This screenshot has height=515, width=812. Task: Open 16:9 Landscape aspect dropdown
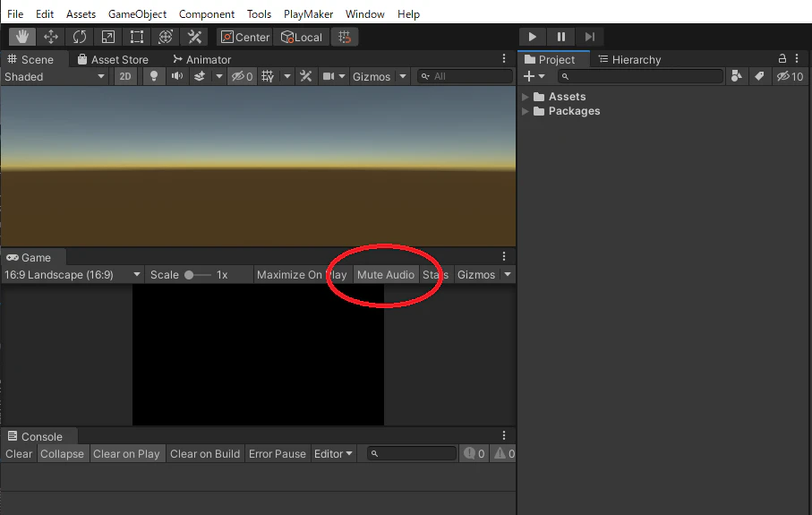point(73,275)
